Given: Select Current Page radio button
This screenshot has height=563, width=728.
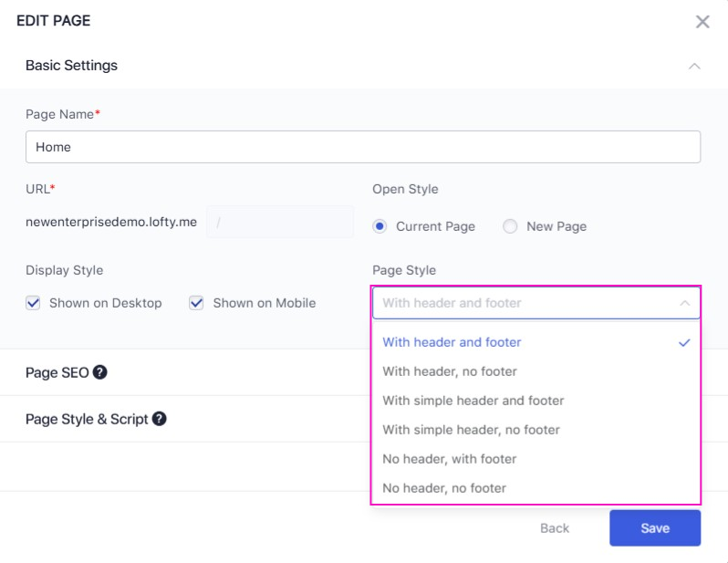Looking at the screenshot, I should [x=380, y=226].
